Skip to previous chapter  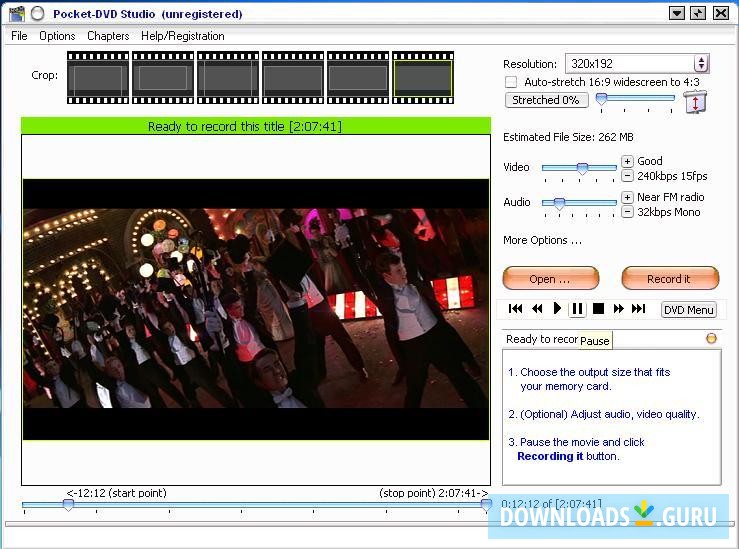point(516,309)
